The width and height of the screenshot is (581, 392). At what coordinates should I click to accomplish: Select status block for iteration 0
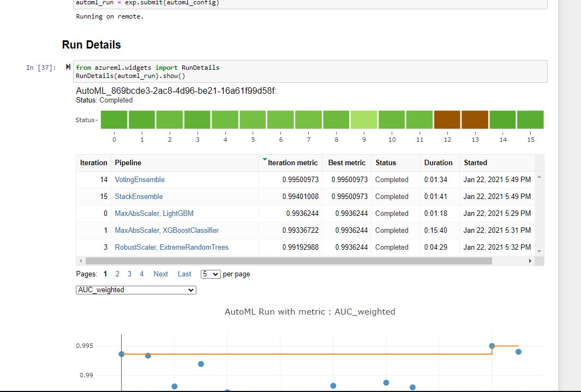[x=114, y=119]
